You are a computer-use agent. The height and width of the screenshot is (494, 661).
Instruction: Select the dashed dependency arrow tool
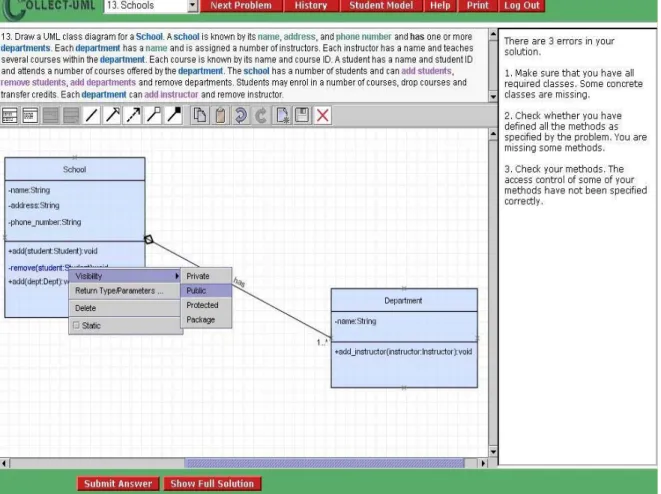tap(133, 115)
